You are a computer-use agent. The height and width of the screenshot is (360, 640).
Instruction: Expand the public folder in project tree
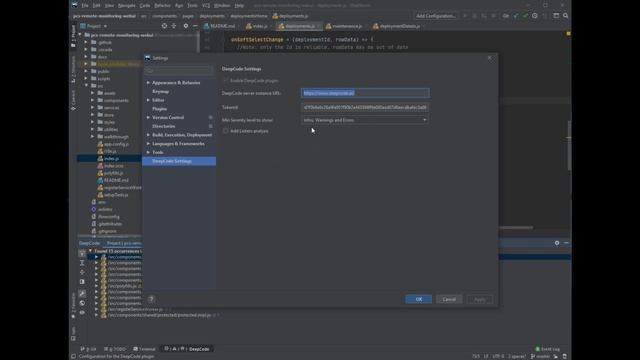(86, 71)
